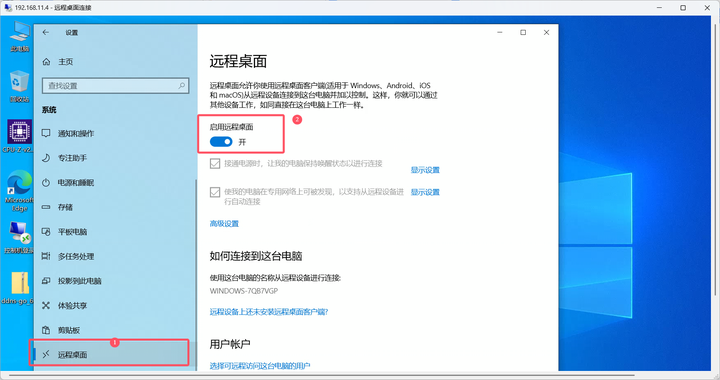
Task: Click the 电源和睡眠 power icon
Action: coord(46,183)
